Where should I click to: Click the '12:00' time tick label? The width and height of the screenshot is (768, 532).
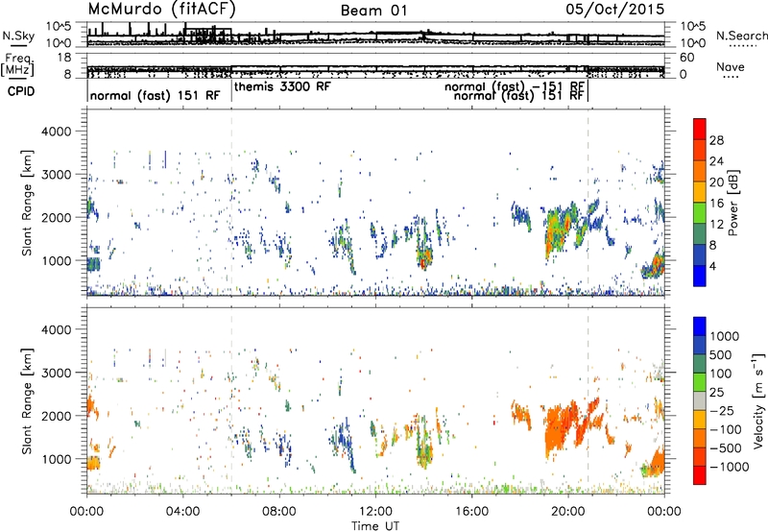375,512
